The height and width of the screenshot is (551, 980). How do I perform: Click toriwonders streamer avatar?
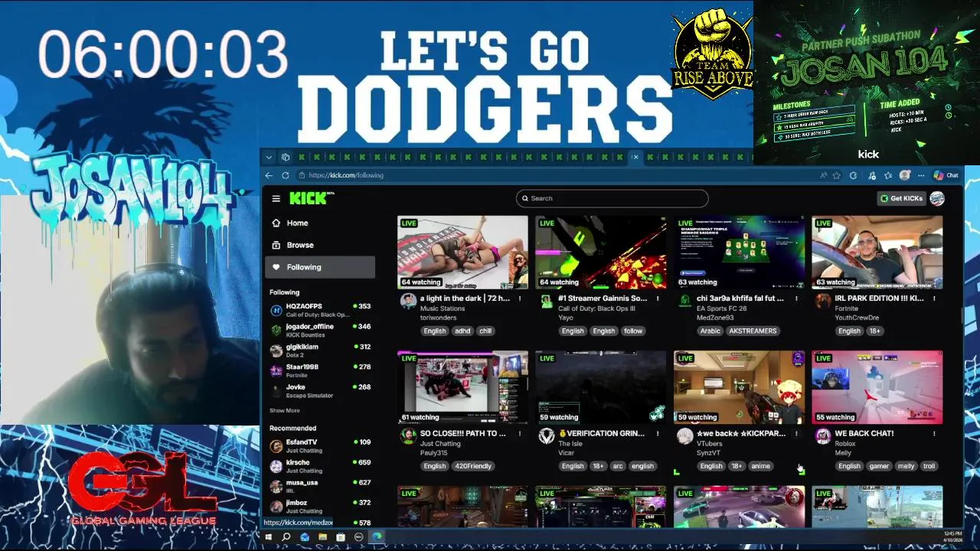tap(408, 302)
